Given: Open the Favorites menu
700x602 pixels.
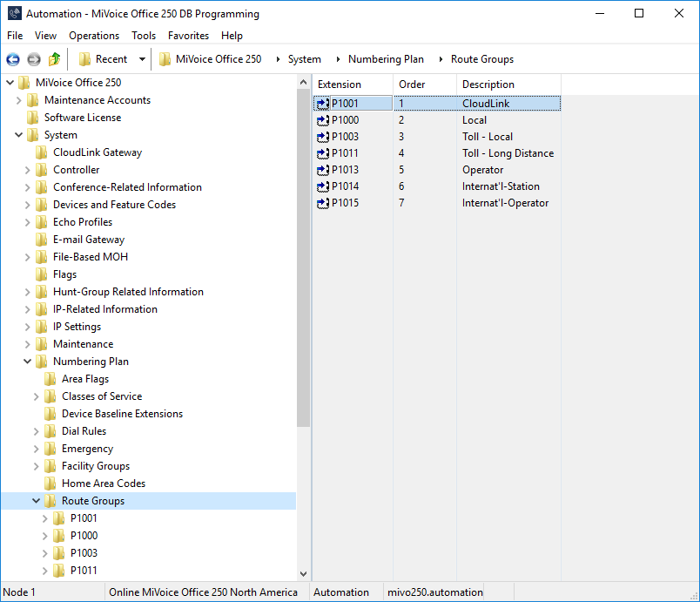Looking at the screenshot, I should click(x=188, y=36).
